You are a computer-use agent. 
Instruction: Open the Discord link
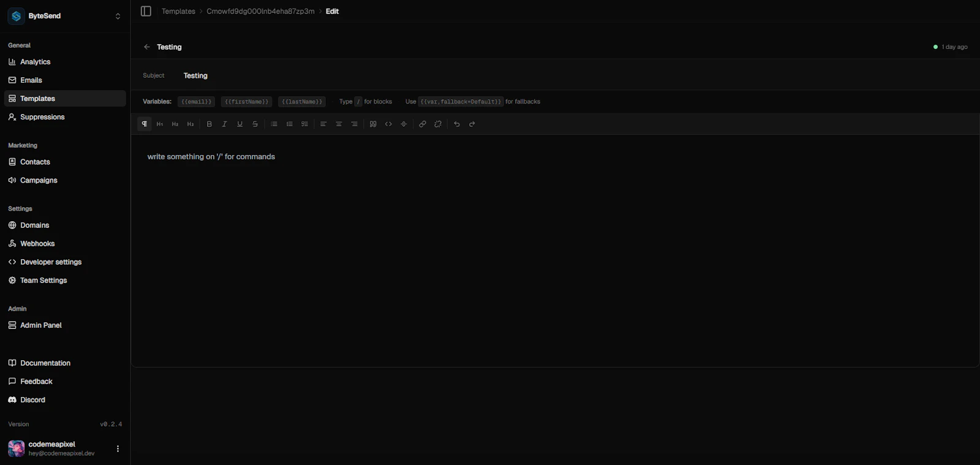pyautogui.click(x=65, y=400)
